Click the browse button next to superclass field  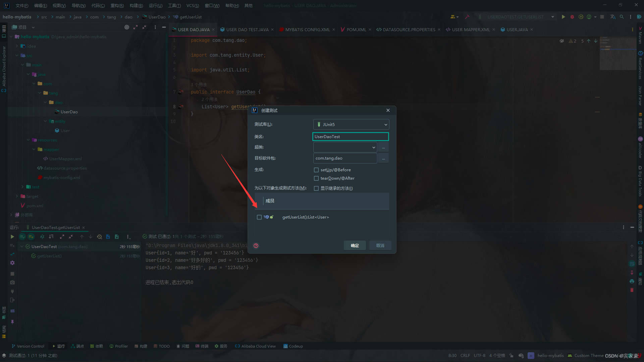tap(383, 147)
